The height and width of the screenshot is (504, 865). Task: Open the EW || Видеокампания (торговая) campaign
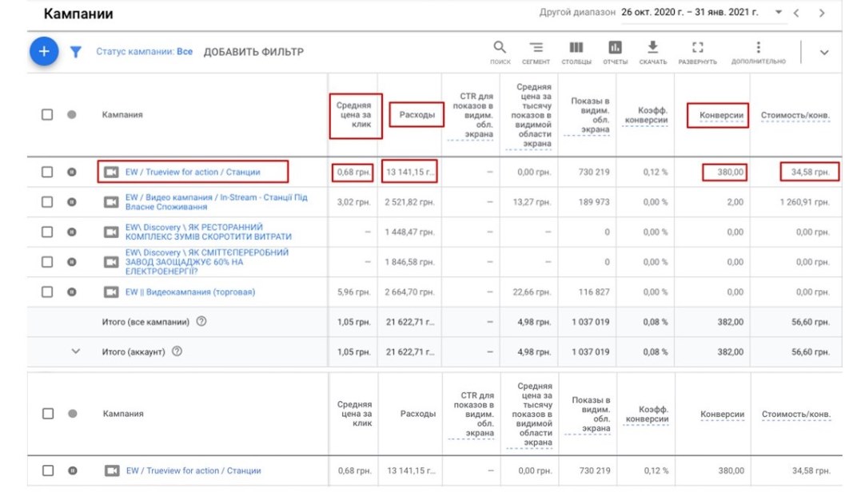(189, 292)
